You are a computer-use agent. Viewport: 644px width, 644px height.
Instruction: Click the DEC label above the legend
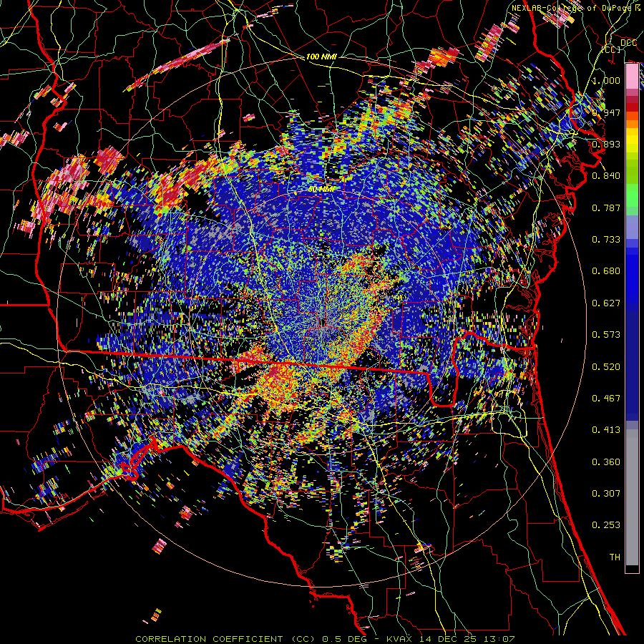tap(628, 42)
